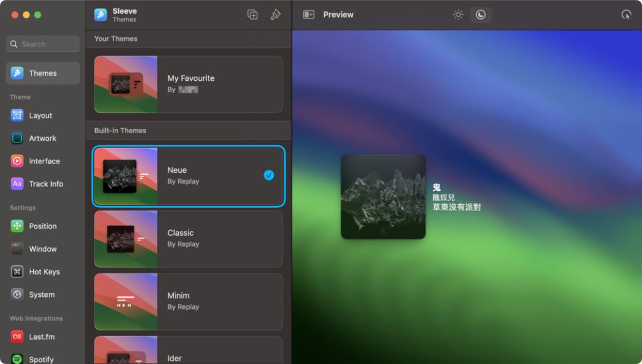This screenshot has height=364, width=642.
Task: Open the Spotify integration icon
Action: pyautogui.click(x=17, y=359)
